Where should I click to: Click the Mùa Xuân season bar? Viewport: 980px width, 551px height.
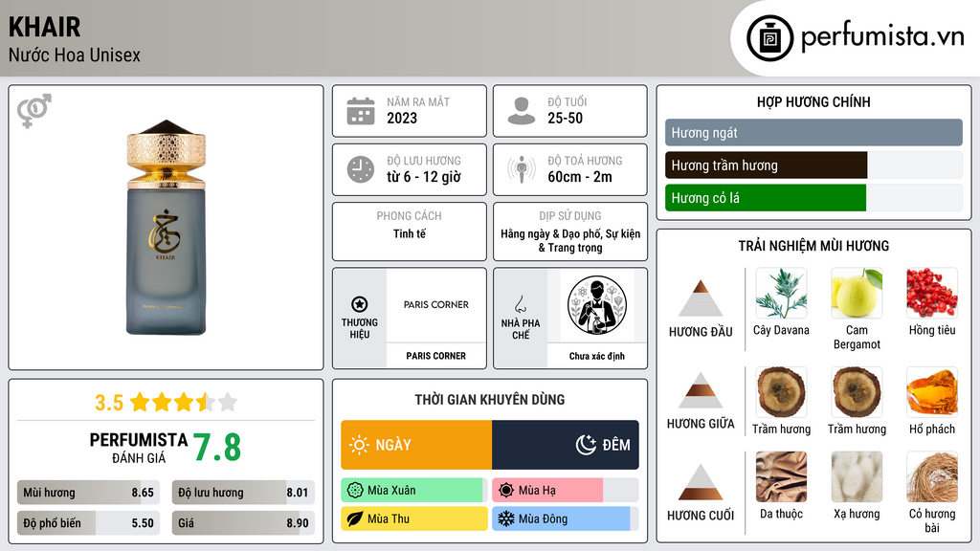(x=414, y=491)
